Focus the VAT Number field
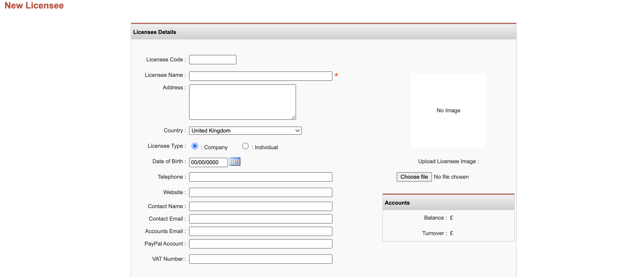This screenshot has width=644, height=277. click(x=260, y=259)
